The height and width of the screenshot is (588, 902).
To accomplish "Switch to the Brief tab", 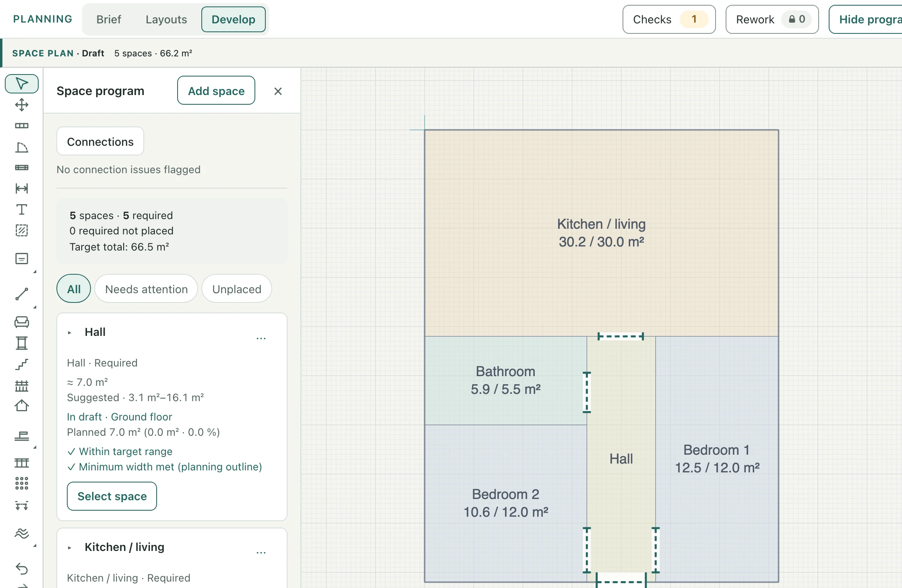I will coord(109,19).
